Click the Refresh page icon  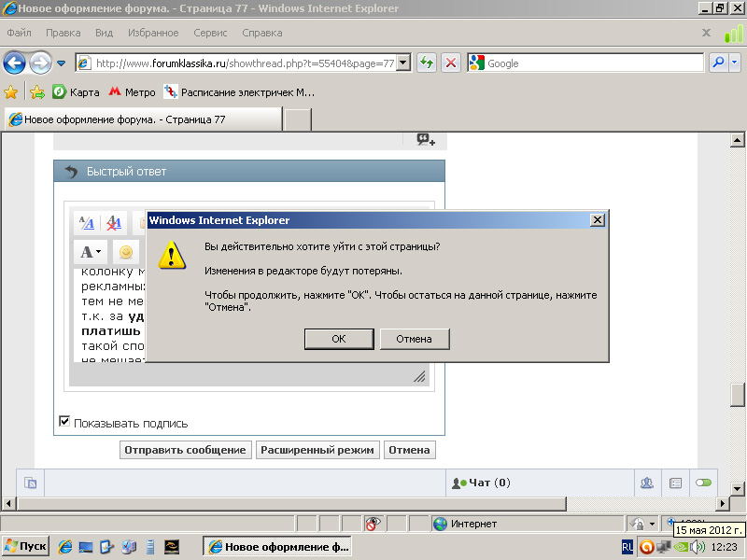[427, 63]
